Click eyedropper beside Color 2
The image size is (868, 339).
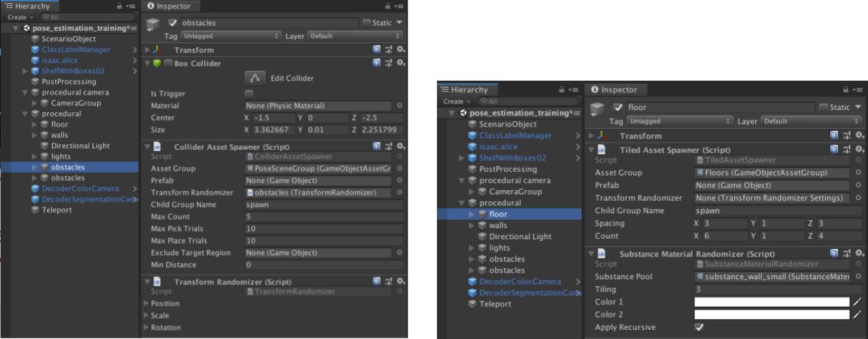pos(858,315)
